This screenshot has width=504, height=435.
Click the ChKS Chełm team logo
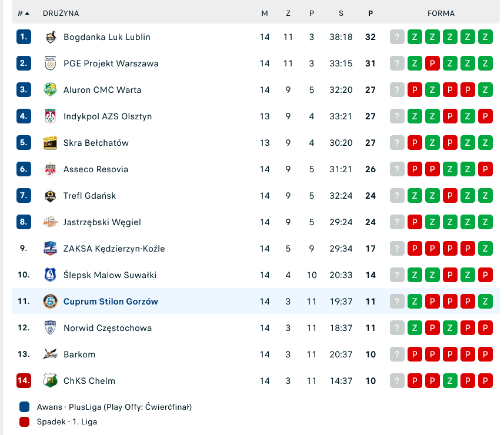pyautogui.click(x=51, y=381)
